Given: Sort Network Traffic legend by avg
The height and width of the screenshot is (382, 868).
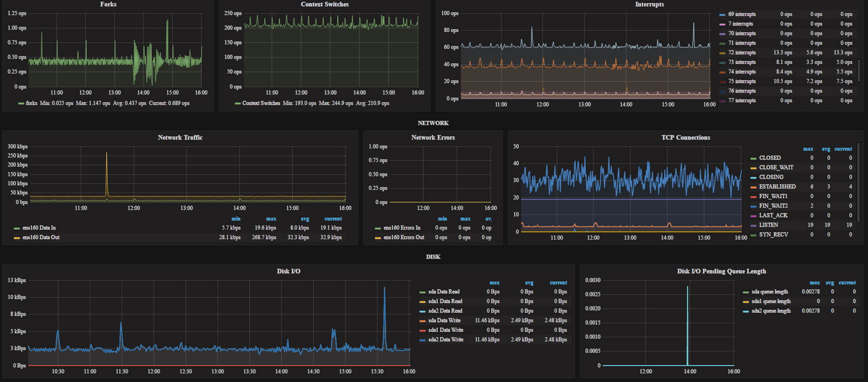Looking at the screenshot, I should (305, 219).
